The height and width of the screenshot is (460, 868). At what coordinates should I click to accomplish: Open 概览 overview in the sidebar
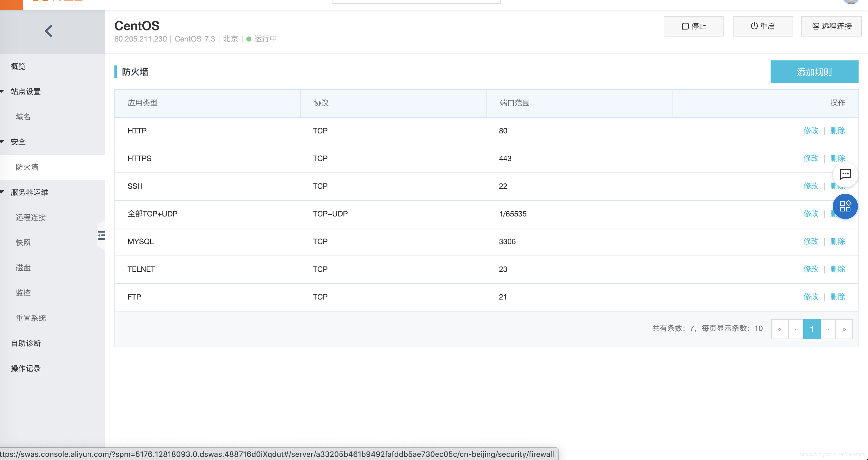tap(18, 66)
